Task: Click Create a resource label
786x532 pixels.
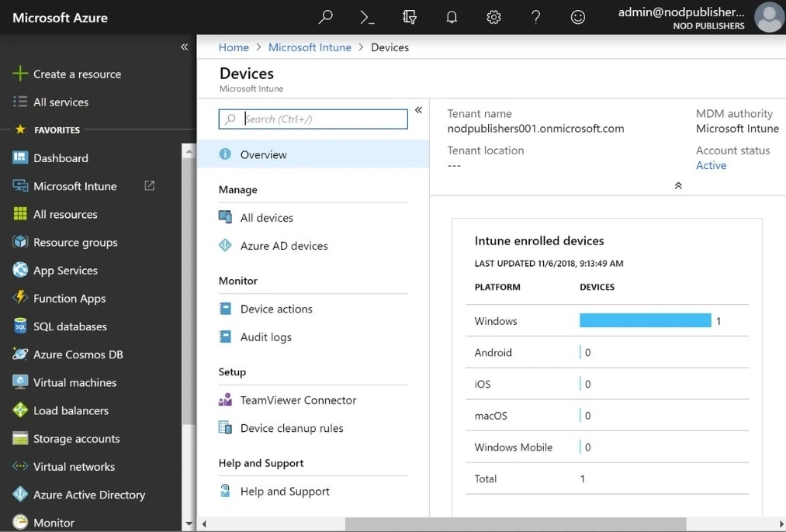Action: point(77,74)
